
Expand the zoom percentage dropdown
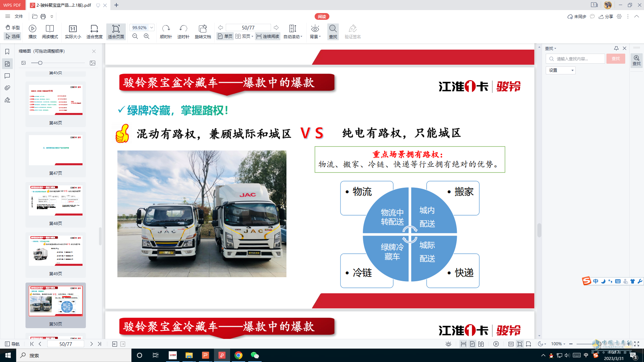152,27
